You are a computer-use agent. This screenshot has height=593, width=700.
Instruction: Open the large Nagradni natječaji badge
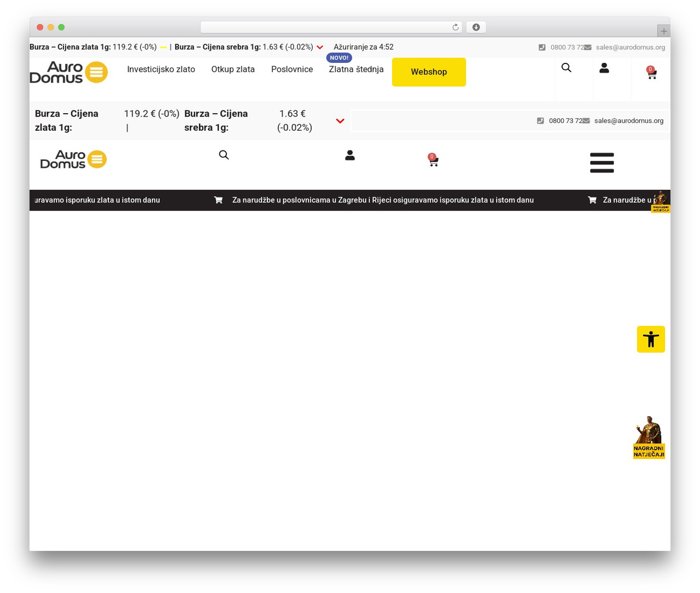(x=649, y=438)
